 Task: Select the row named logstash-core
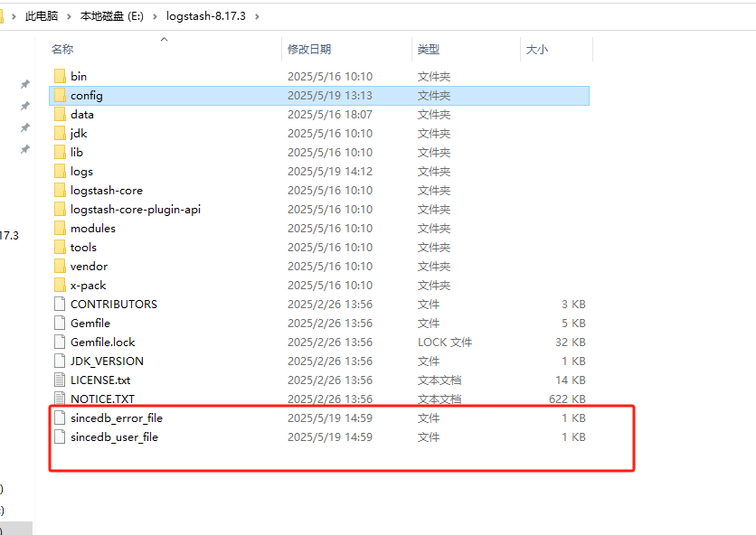point(319,191)
